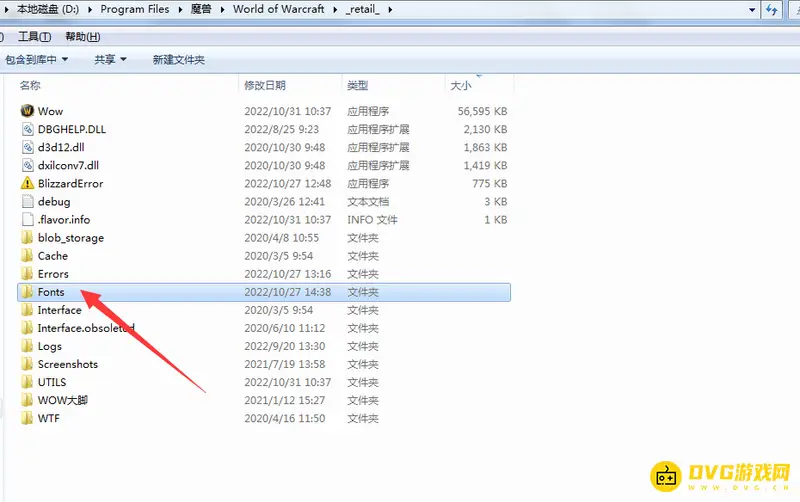800x502 pixels.
Task: Select the Wow file name
Action: (x=51, y=111)
